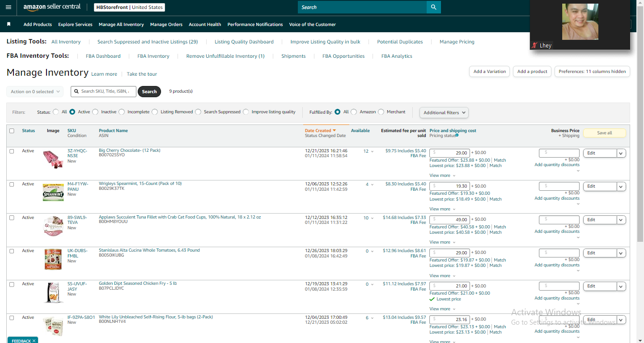Open the Golden Dipt Chicken Fry image
Screen dimensions: 644x343
point(53,292)
